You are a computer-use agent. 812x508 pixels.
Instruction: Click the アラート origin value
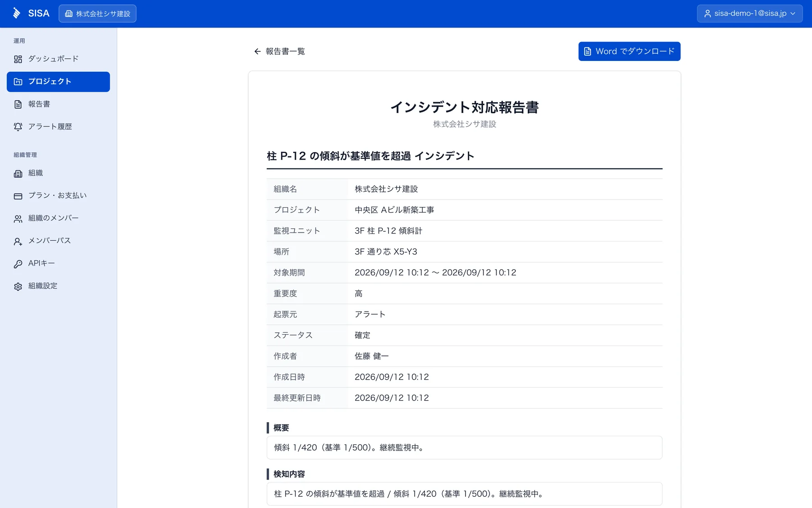pos(370,314)
